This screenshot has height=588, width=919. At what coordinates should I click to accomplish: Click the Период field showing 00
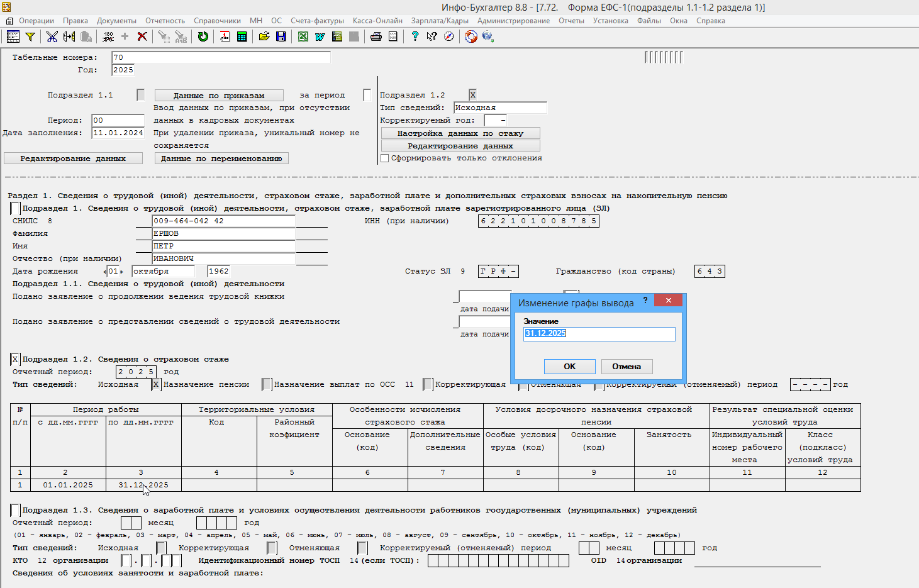[x=118, y=120]
